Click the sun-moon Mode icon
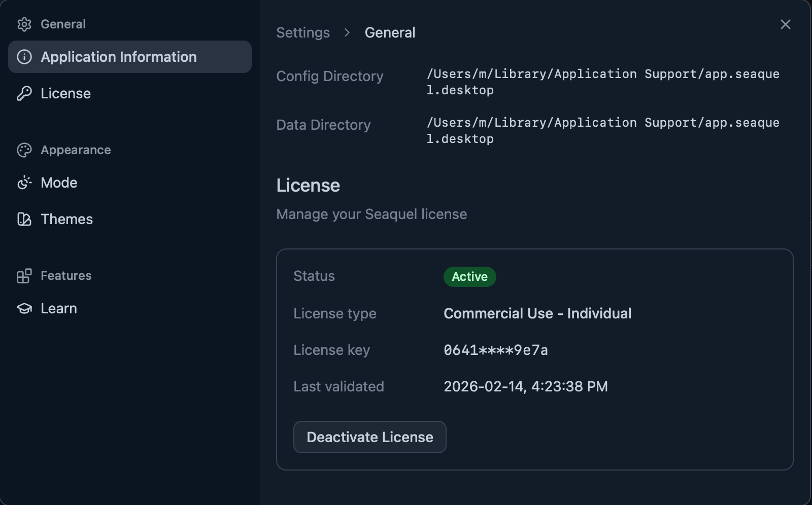 coord(24,183)
